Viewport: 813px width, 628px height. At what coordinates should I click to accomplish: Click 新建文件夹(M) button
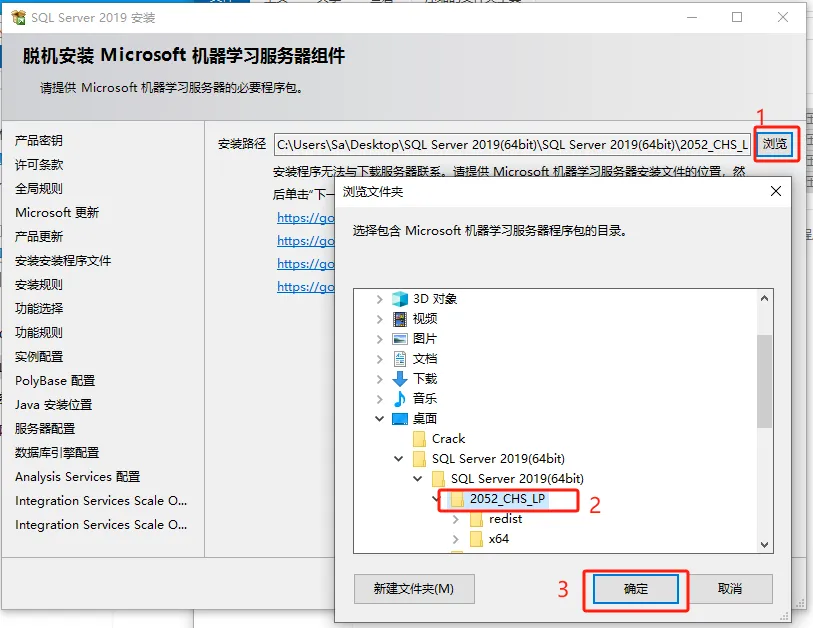[x=414, y=589]
